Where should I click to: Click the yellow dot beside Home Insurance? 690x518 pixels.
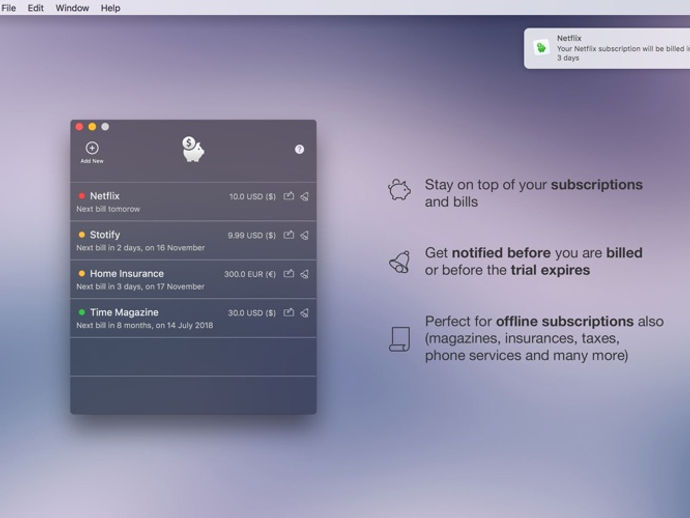[81, 273]
